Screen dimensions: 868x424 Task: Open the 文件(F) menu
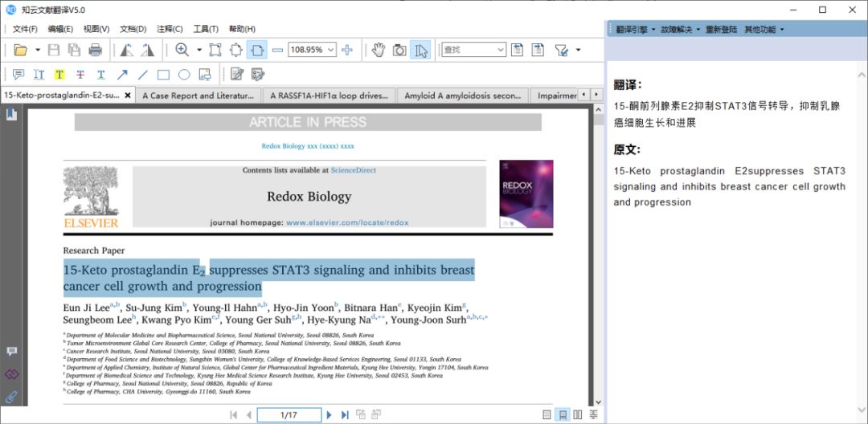tap(25, 29)
